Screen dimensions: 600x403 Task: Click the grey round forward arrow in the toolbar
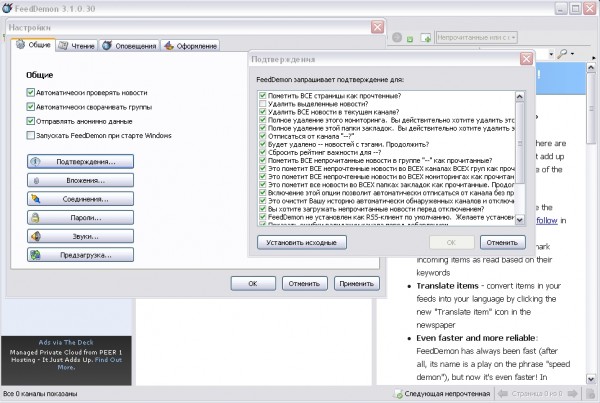397,38
